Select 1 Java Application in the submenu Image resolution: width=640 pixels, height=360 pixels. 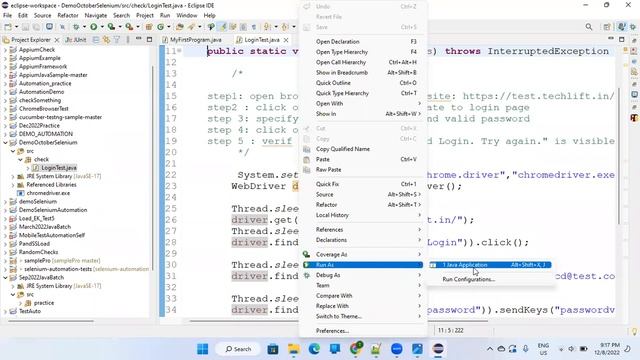click(490, 265)
